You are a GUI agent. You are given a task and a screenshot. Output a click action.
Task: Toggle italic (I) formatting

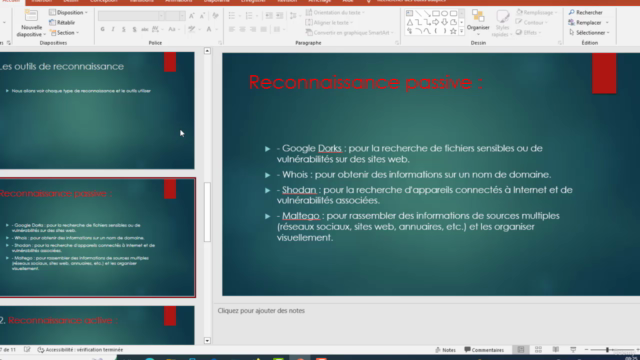[113, 29]
